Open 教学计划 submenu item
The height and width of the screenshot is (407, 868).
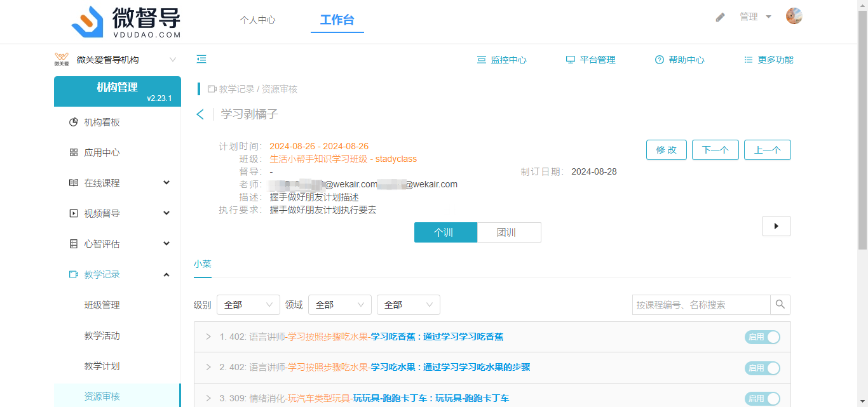[x=118, y=366]
